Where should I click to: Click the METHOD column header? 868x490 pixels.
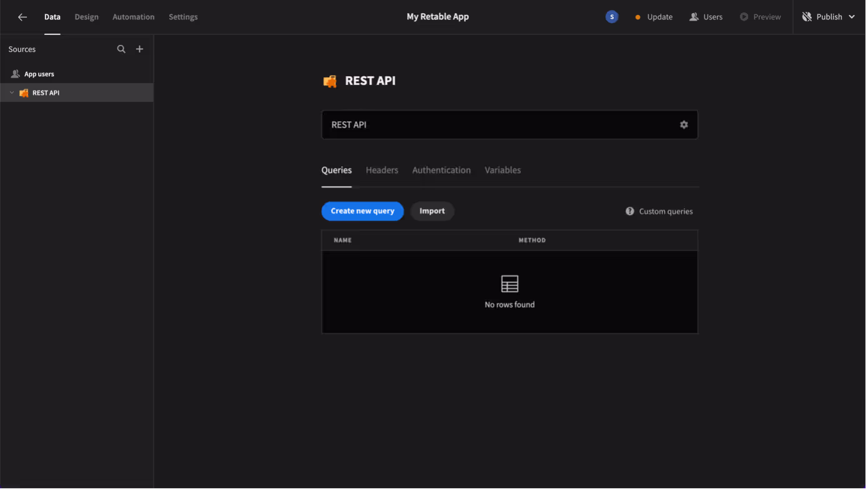[532, 240]
